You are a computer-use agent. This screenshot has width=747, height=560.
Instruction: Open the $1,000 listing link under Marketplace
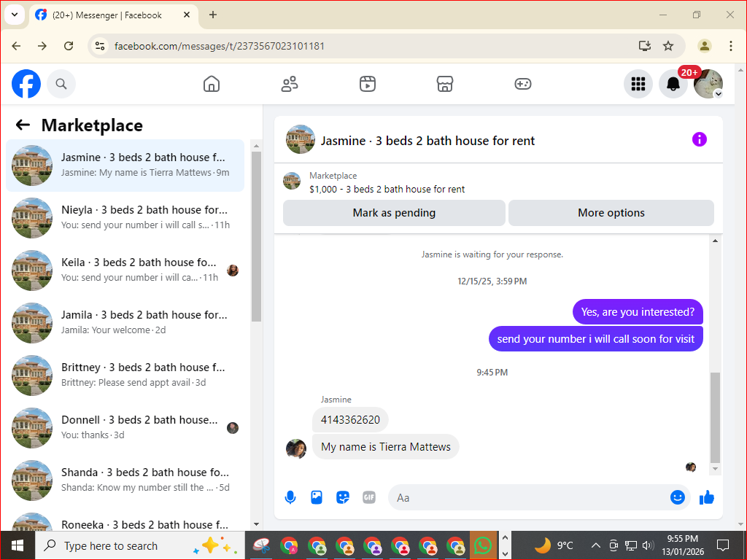(387, 189)
